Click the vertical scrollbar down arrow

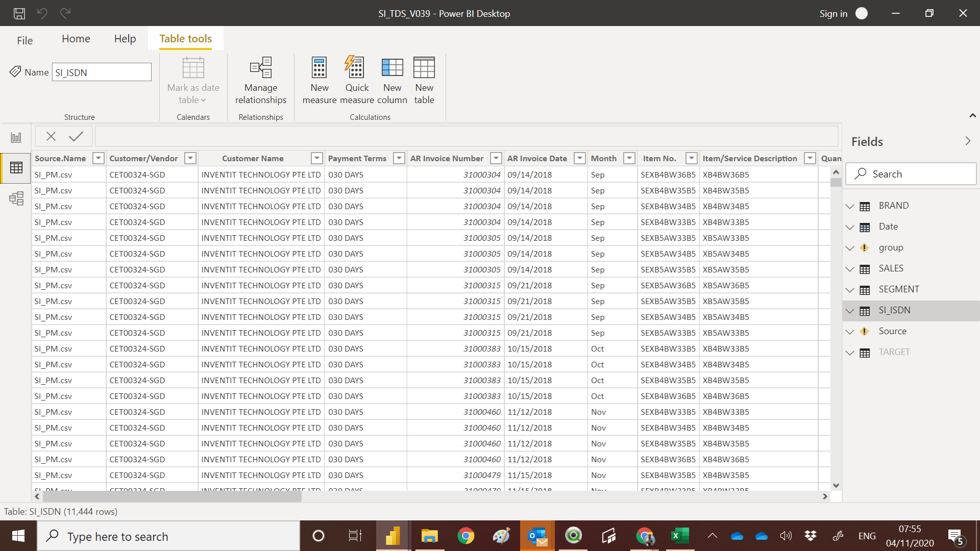point(836,485)
